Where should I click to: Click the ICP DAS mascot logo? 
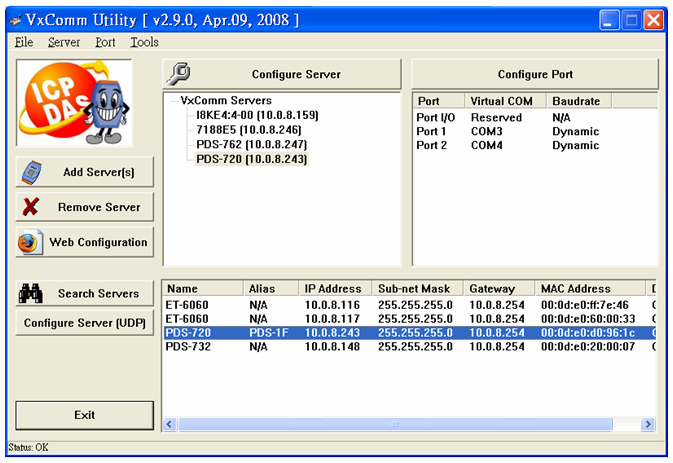click(x=74, y=103)
